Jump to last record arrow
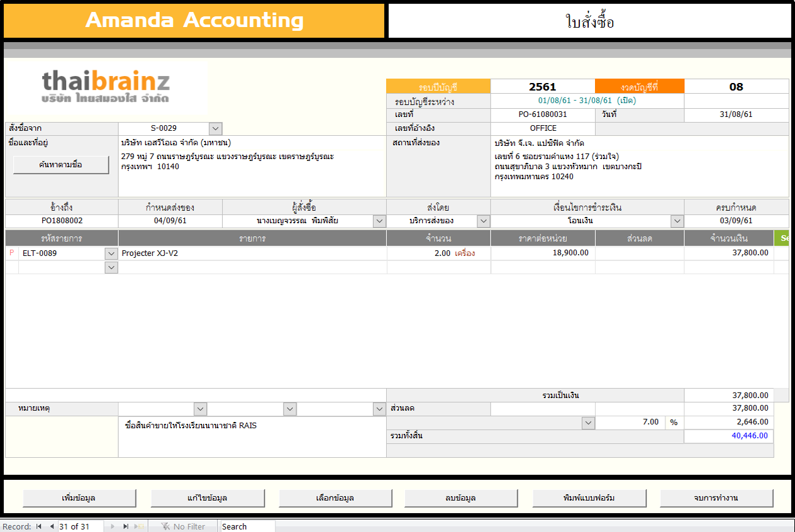This screenshot has width=795, height=532. coord(126,526)
